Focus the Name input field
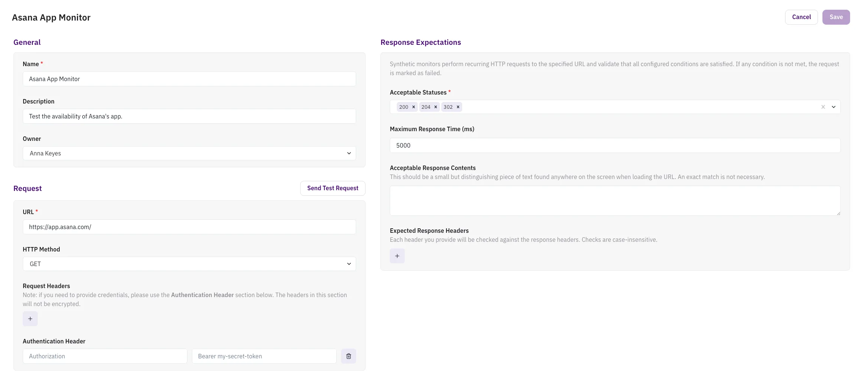The image size is (868, 386). (189, 79)
